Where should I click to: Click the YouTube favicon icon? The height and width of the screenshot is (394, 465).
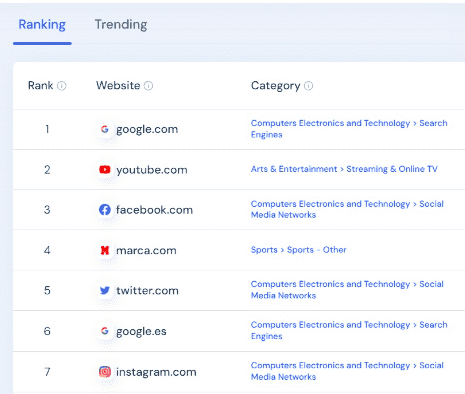coord(105,170)
